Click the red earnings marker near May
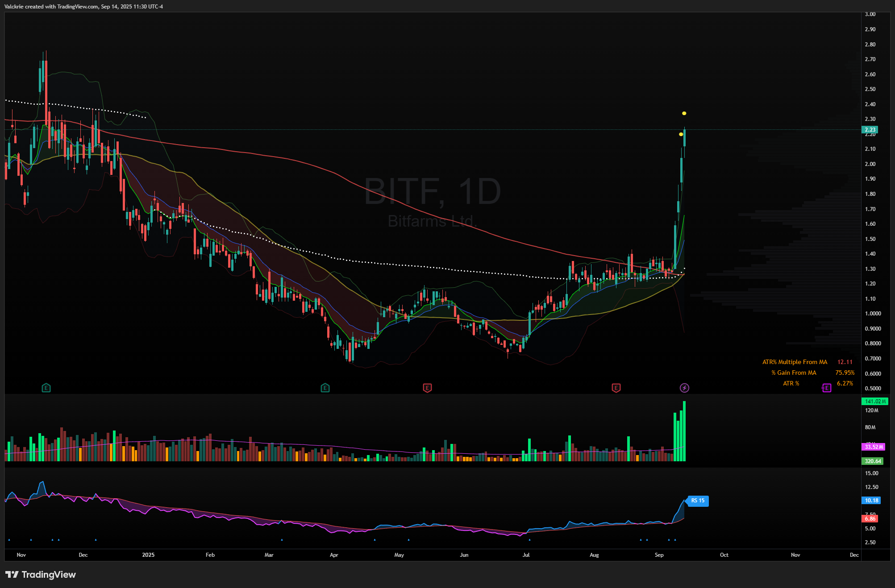Viewport: 895px width, 588px height. (x=427, y=388)
